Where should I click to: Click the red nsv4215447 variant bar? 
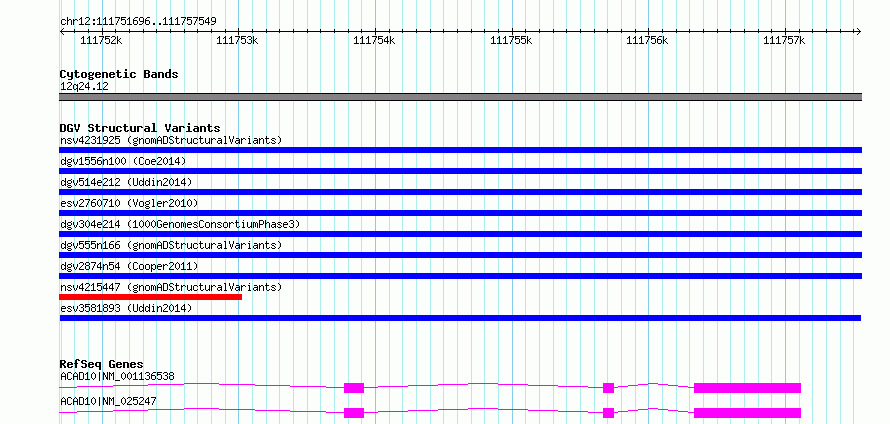[x=150, y=297]
